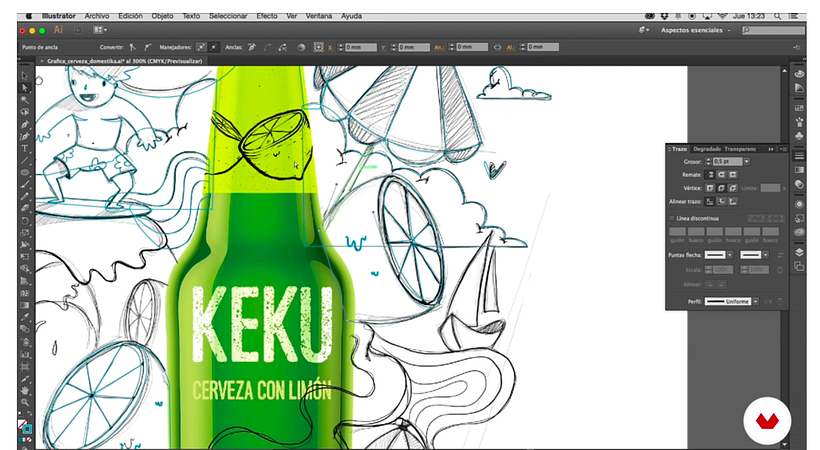Select the Zoom tool
The height and width of the screenshot is (450, 820).
(25, 402)
